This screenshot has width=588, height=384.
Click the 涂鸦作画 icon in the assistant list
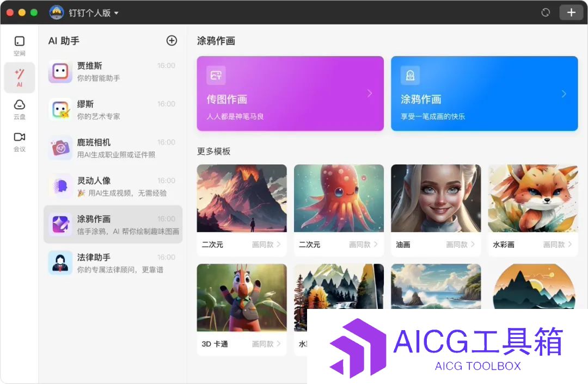60,225
